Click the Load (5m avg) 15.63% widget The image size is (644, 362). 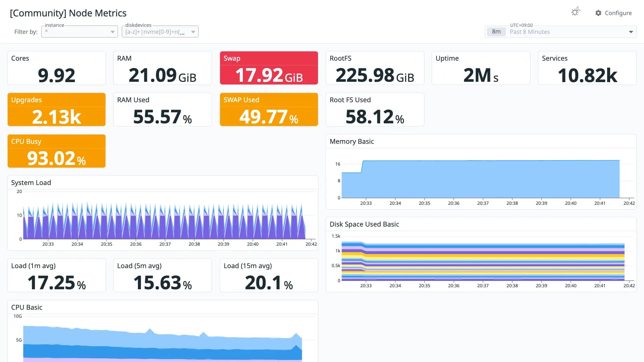pyautogui.click(x=162, y=275)
